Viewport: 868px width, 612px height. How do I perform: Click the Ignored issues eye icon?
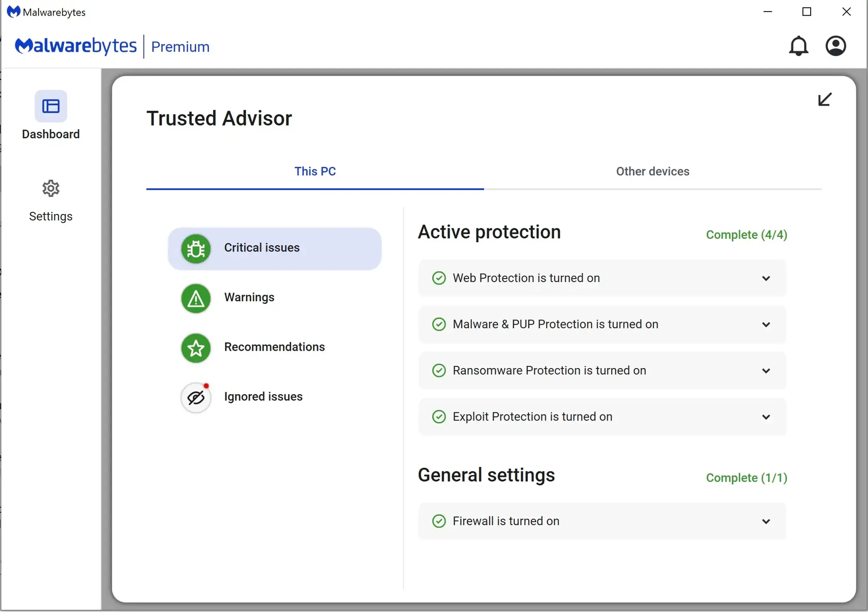click(x=196, y=397)
